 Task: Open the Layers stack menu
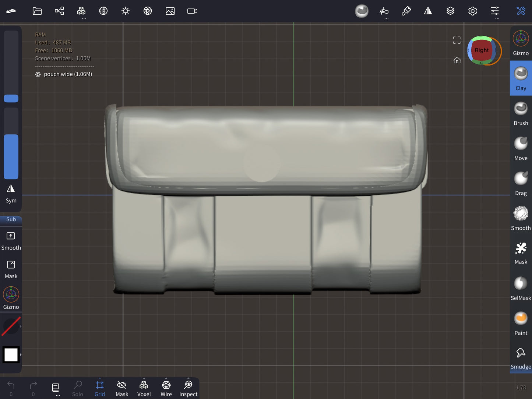[x=450, y=11]
